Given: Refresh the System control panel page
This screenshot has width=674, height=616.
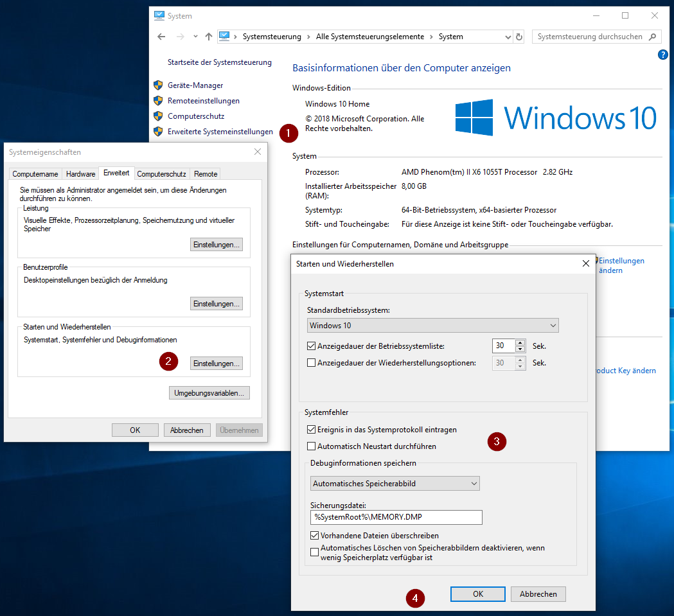Looking at the screenshot, I should coord(519,37).
